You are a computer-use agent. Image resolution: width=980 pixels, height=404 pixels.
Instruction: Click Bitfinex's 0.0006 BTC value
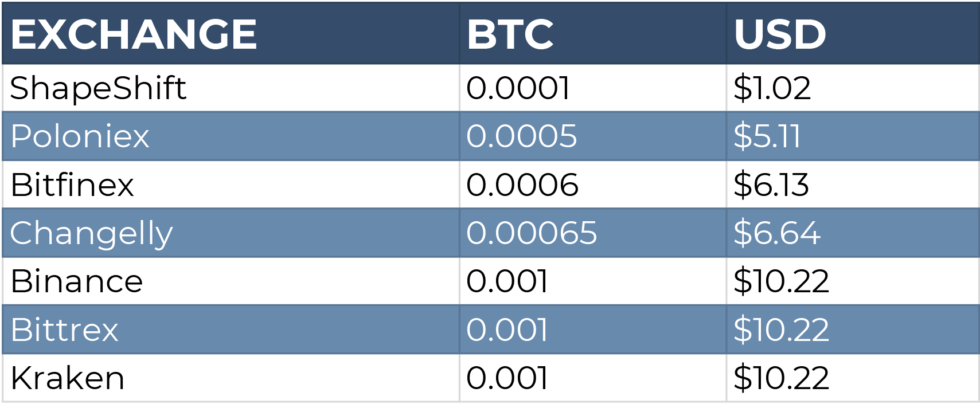click(x=522, y=185)
